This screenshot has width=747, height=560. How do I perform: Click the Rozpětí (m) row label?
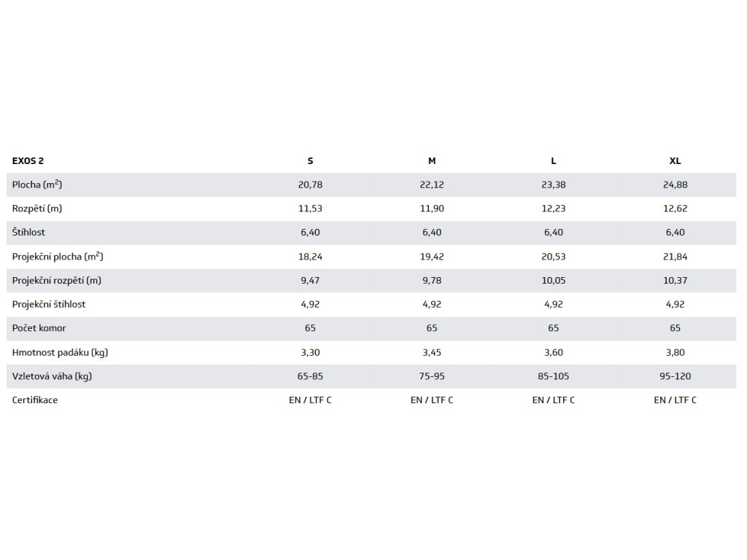click(x=37, y=209)
